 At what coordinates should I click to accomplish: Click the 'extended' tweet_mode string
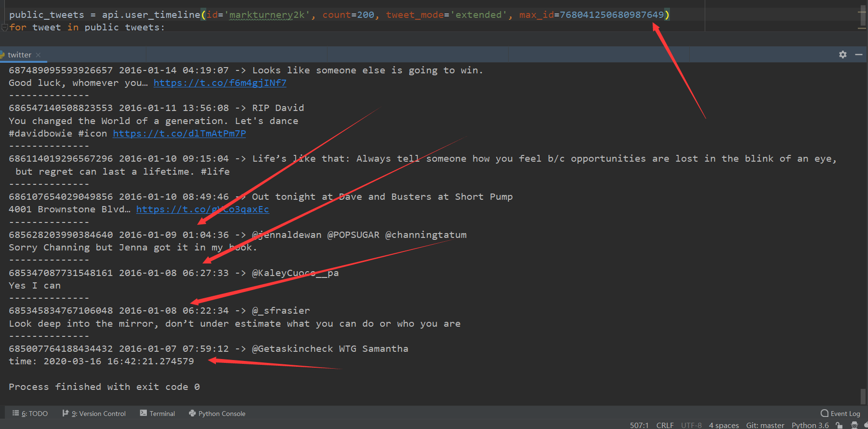point(479,15)
